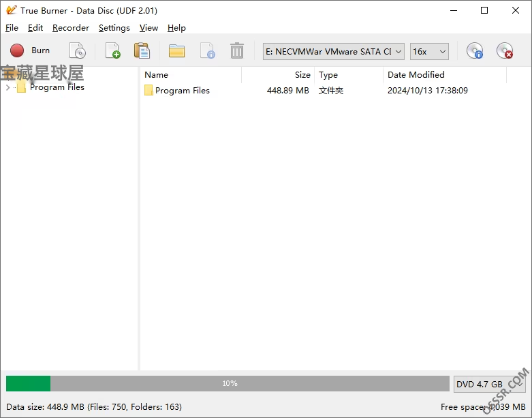The image size is (532, 418).
Task: Open the 16x burn speed dropdown
Action: point(429,52)
